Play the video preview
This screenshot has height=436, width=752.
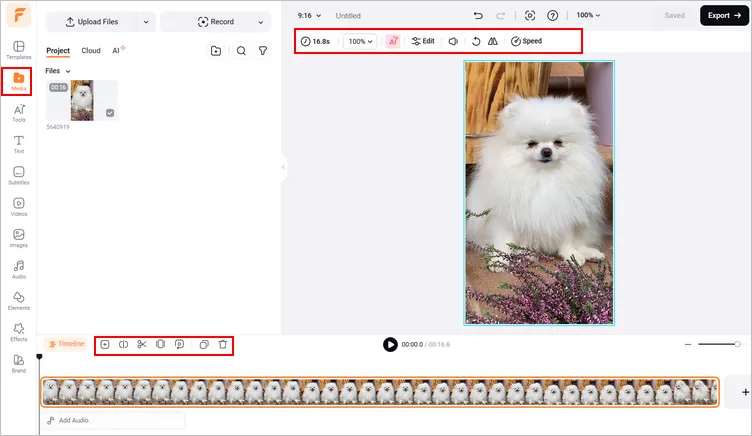pos(390,344)
